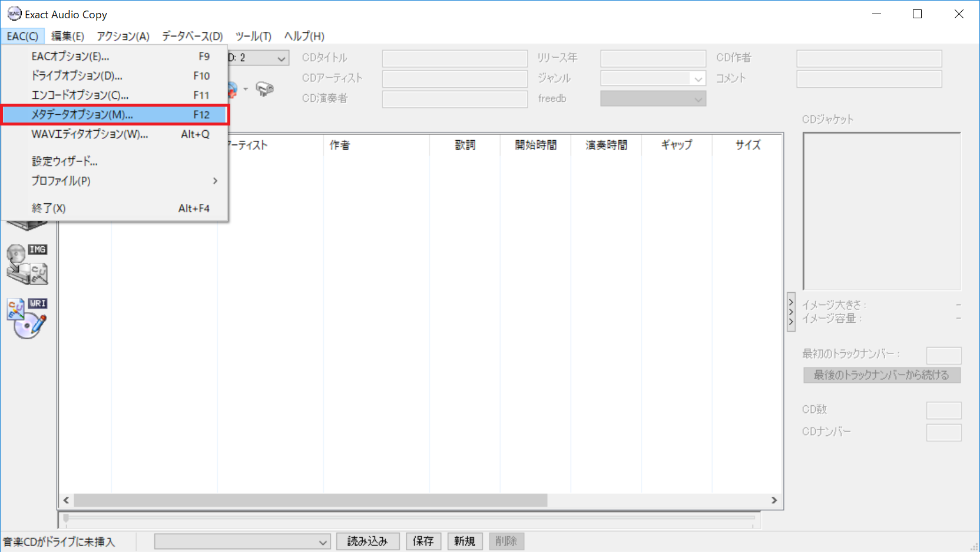The height and width of the screenshot is (552, 980).
Task: Choose メタデータオプション(M)... entry
Action: point(115,115)
